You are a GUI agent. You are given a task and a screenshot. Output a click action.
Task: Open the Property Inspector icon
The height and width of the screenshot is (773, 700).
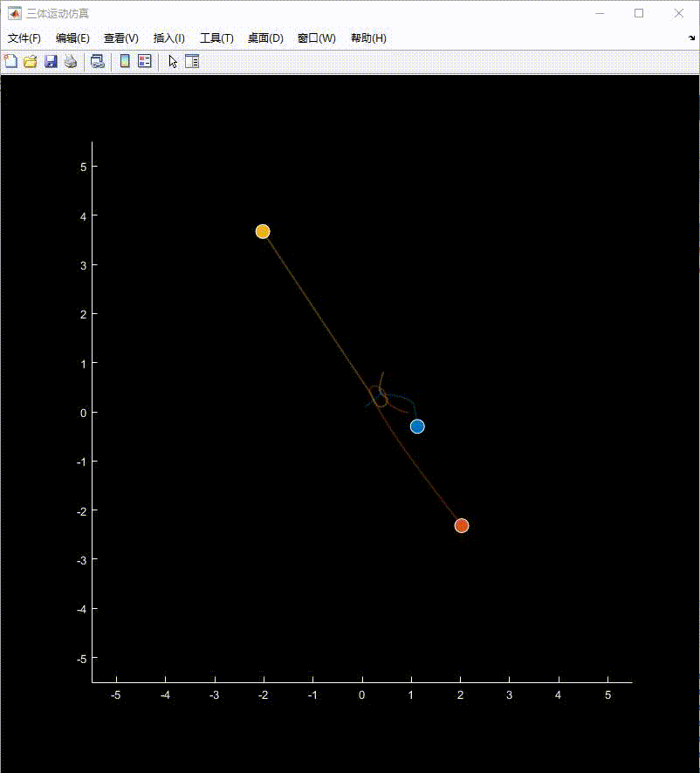pyautogui.click(x=192, y=61)
